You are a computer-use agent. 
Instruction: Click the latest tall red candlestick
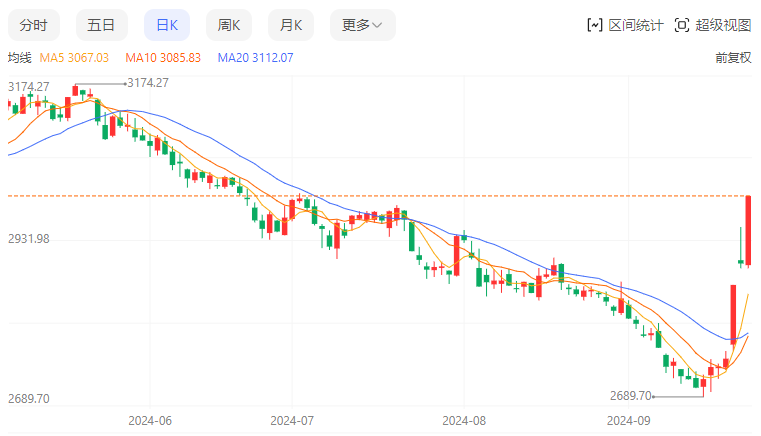tap(748, 231)
